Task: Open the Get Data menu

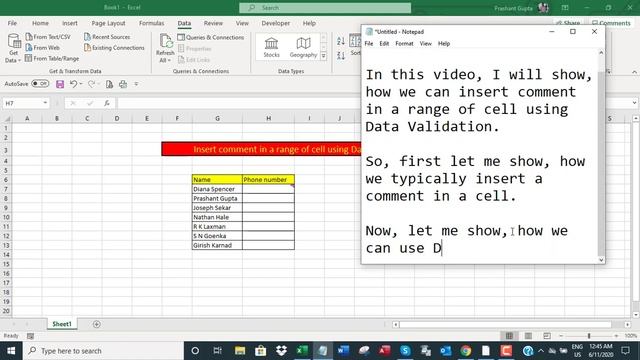Action: coord(13,49)
